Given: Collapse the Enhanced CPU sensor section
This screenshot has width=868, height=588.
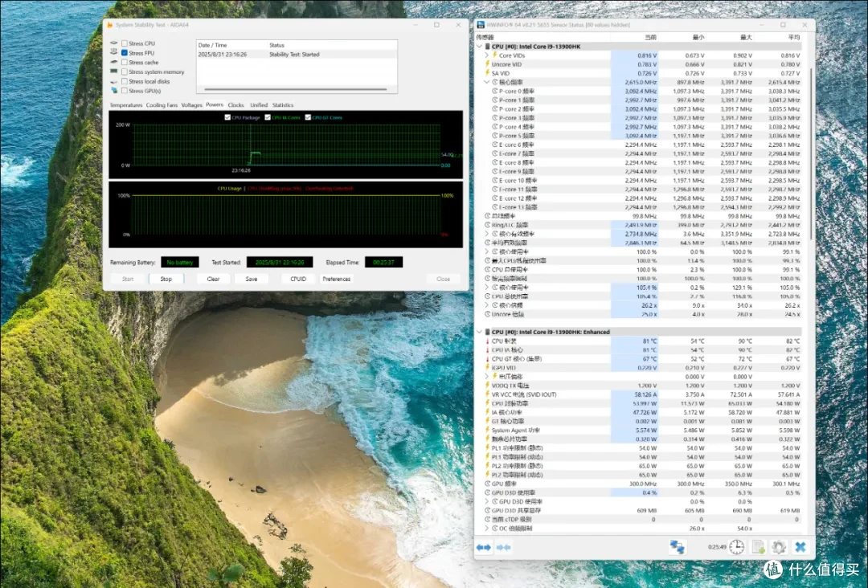Looking at the screenshot, I should coord(479,332).
